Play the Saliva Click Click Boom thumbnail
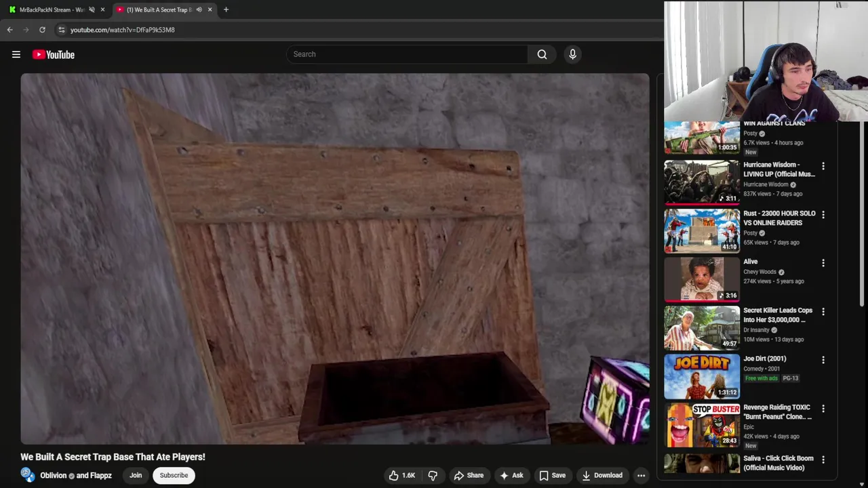The width and height of the screenshot is (868, 488). coord(702,464)
